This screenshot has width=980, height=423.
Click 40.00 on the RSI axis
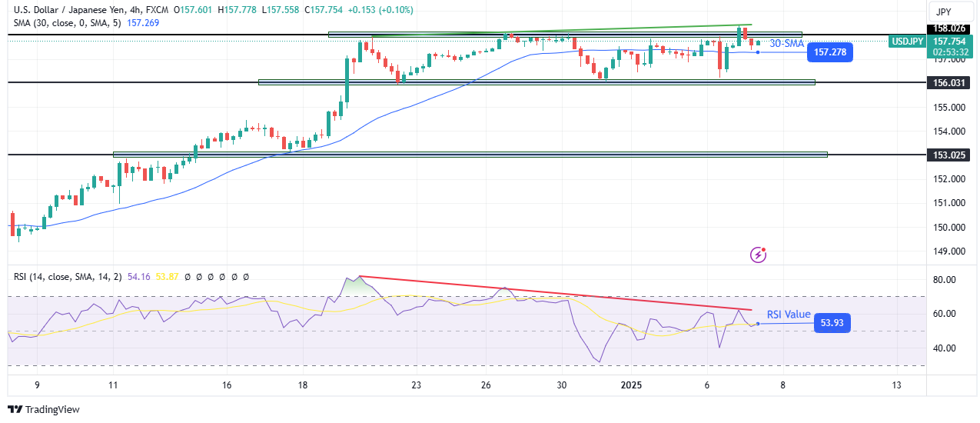pyautogui.click(x=943, y=348)
